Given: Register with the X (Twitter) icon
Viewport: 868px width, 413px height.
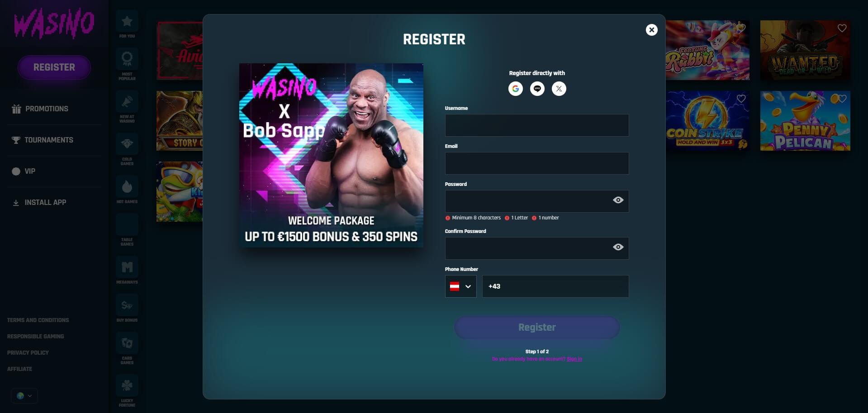Looking at the screenshot, I should pyautogui.click(x=559, y=89).
